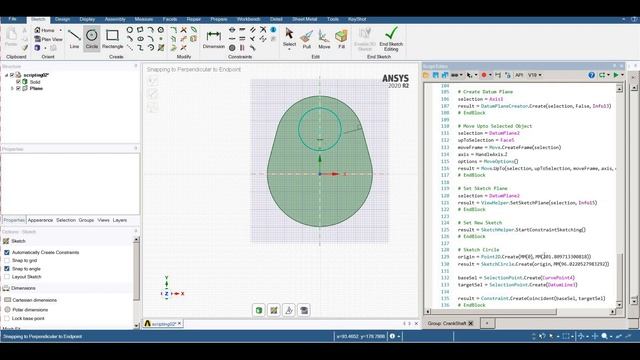Collapse the scripting02 root node

click(7, 75)
